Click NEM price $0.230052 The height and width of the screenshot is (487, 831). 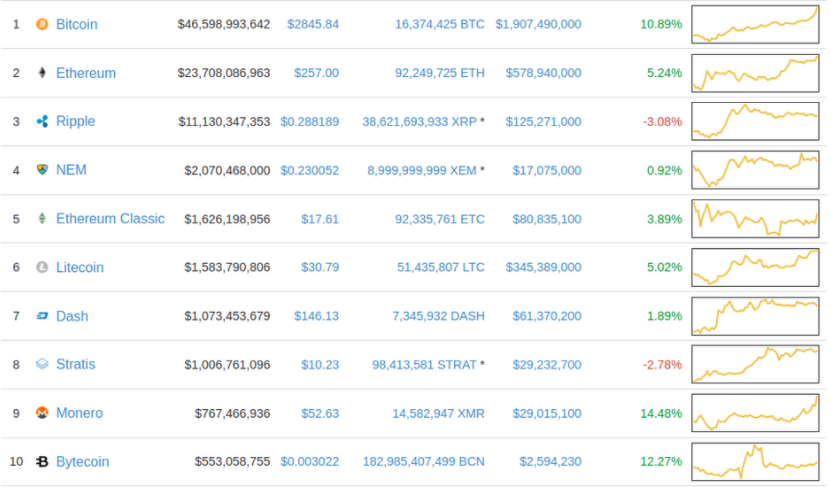pyautogui.click(x=310, y=170)
